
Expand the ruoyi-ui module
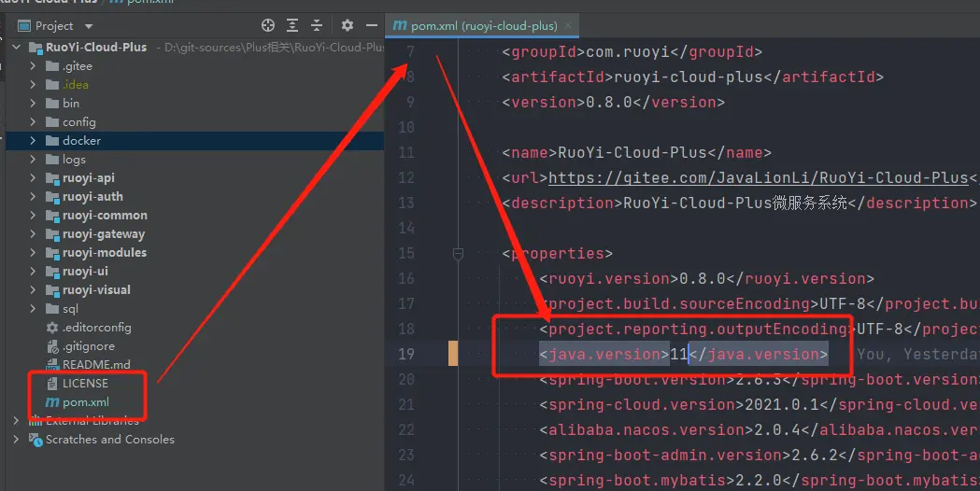tap(33, 271)
